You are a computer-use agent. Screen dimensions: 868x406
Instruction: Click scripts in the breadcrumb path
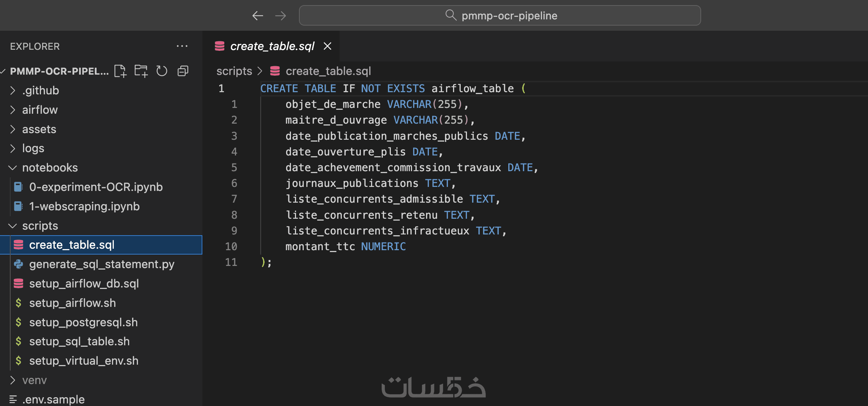pyautogui.click(x=234, y=71)
